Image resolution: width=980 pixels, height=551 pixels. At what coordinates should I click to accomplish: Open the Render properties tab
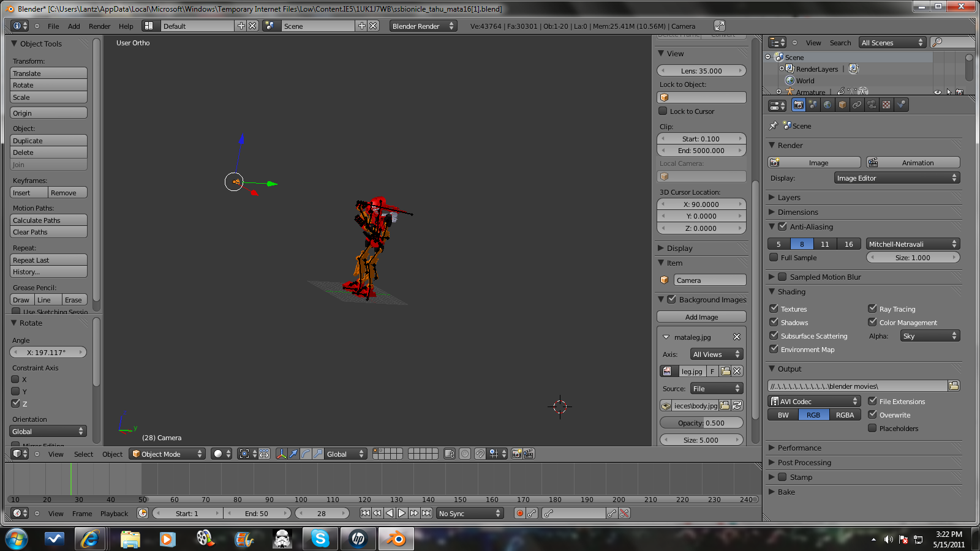tap(799, 104)
